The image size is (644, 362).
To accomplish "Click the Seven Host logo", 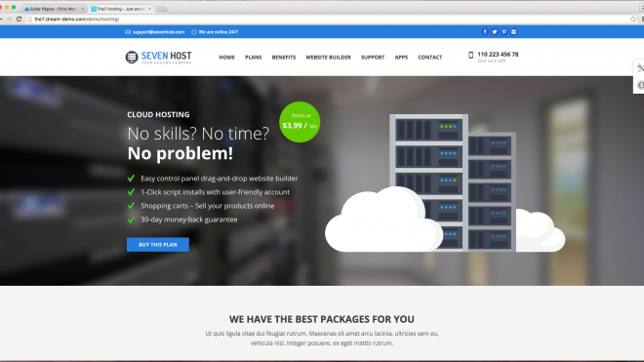I will click(x=158, y=58).
